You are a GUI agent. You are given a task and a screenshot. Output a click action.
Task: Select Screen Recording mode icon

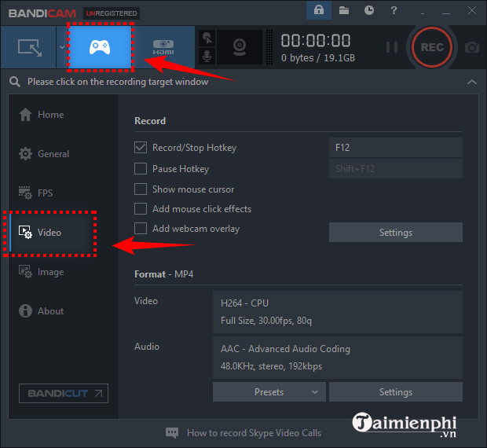[28, 47]
